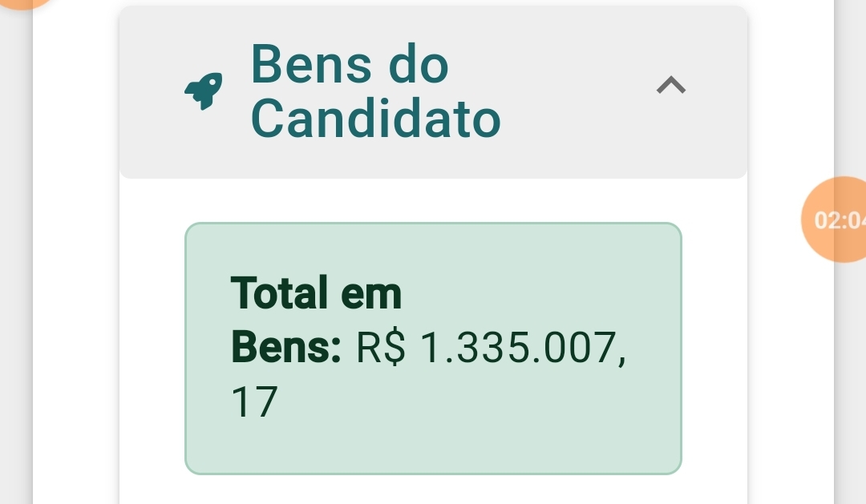The height and width of the screenshot is (504, 866).
Task: Tap the partial orange circle at top-left corner
Action: 24,3
